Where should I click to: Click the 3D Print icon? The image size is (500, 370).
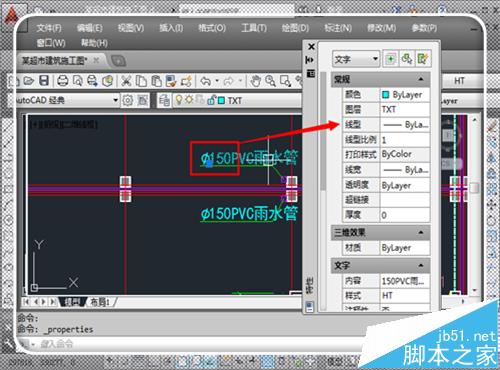coord(107,81)
